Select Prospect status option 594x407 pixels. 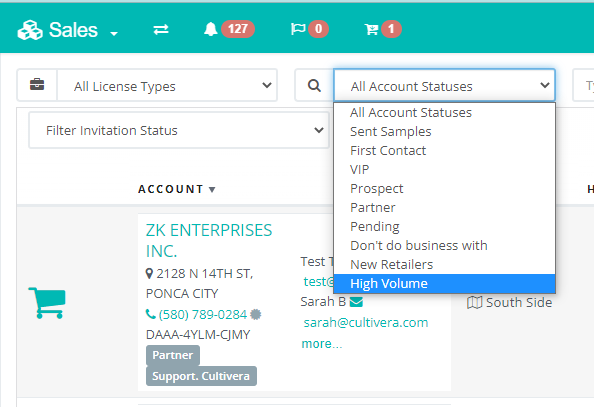point(444,188)
